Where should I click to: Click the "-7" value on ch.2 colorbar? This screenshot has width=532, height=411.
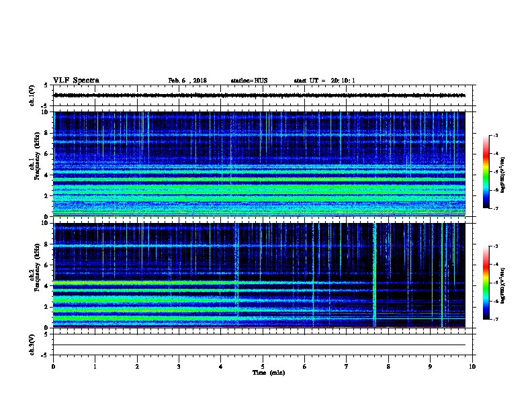495,319
